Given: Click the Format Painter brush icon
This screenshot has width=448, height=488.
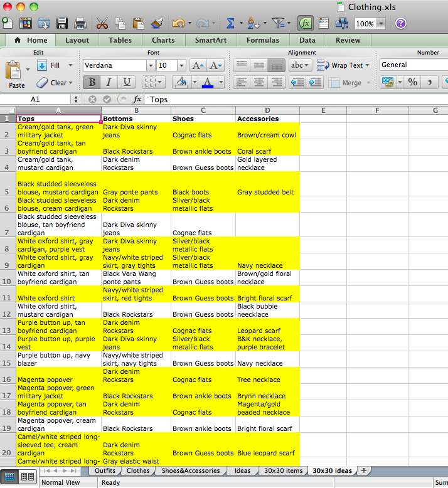Looking at the screenshot, I should (x=157, y=23).
